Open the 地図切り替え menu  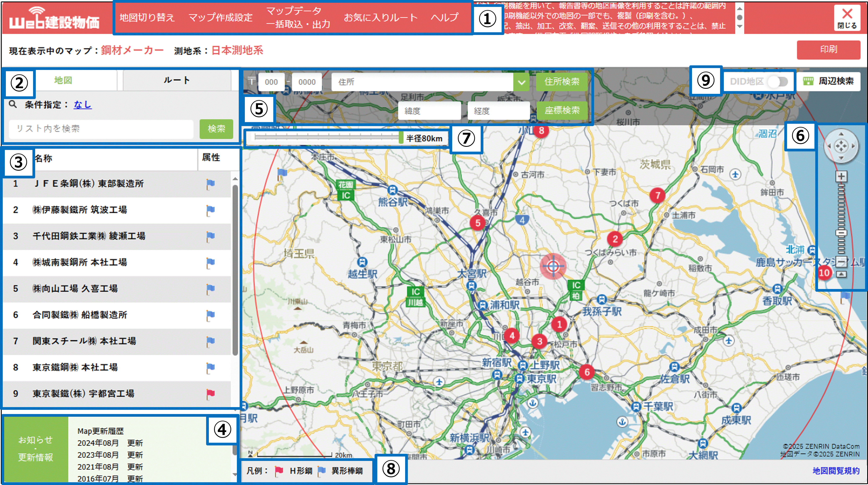click(147, 18)
